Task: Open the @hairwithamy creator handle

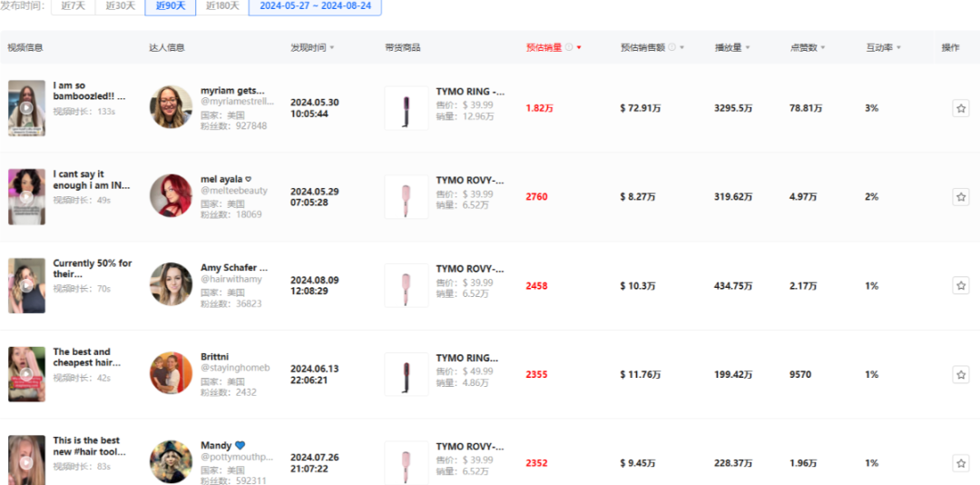Action: 233,280
